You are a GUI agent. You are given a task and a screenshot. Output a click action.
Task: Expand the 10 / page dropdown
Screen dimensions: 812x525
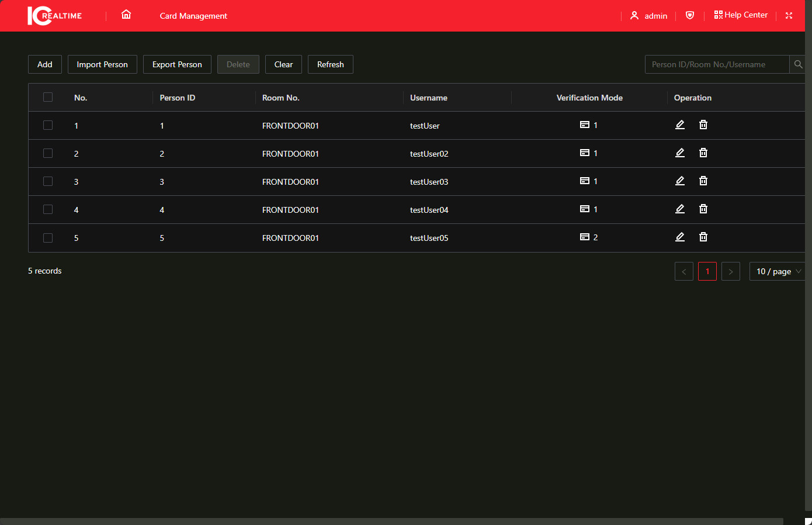coord(778,271)
